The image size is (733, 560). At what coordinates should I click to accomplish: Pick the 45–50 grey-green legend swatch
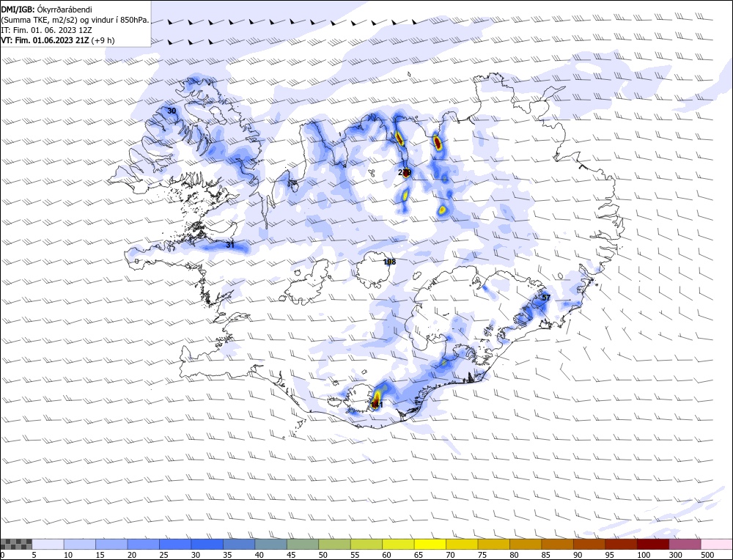coord(303,544)
